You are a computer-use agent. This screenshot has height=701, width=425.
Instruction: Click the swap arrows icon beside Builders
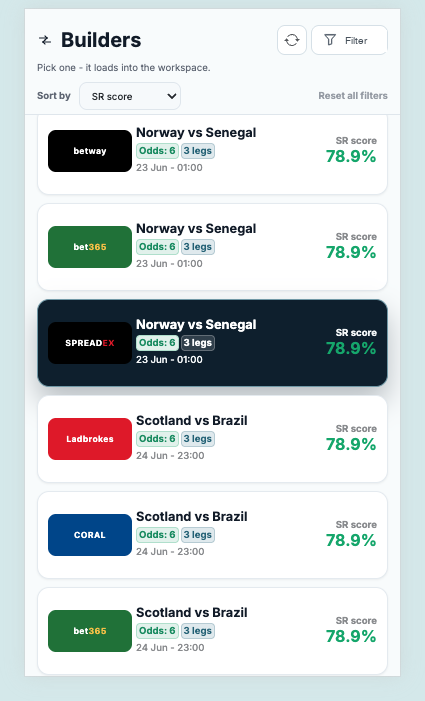(45, 40)
